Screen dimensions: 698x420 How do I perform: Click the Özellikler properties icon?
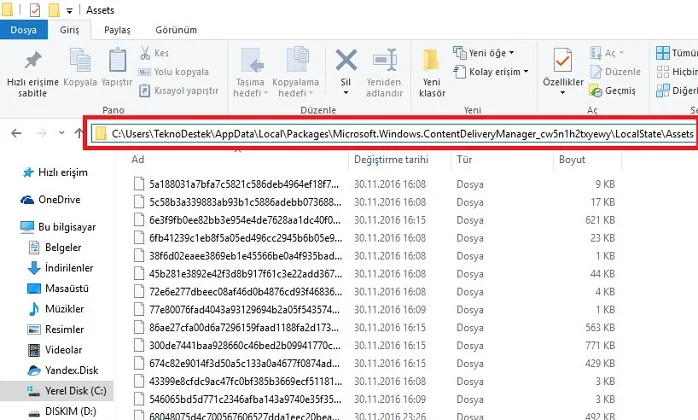tap(563, 60)
